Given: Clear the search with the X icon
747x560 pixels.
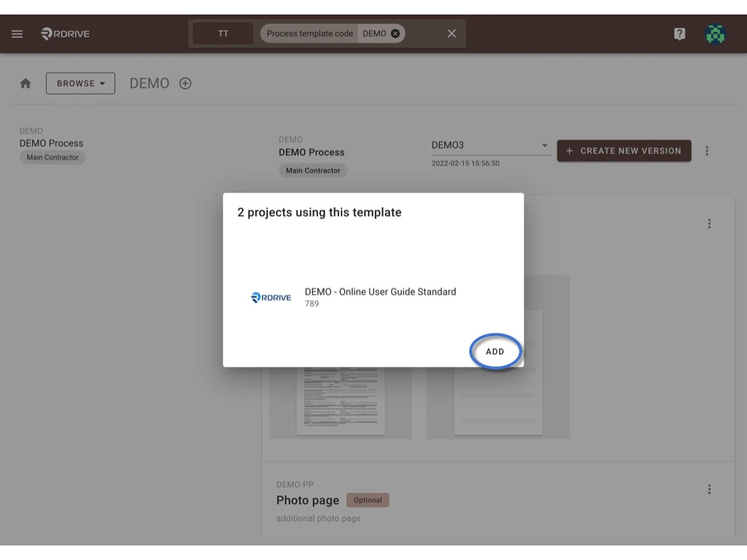Looking at the screenshot, I should point(451,33).
